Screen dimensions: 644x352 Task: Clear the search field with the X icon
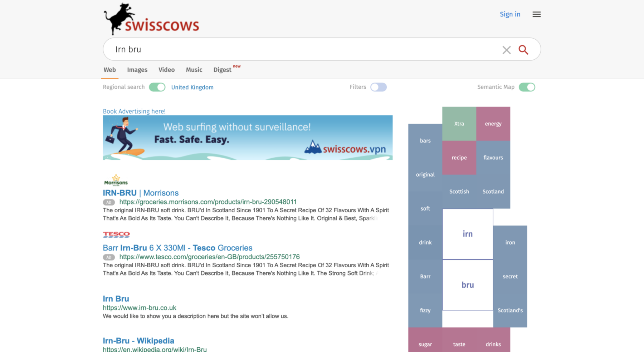point(506,50)
